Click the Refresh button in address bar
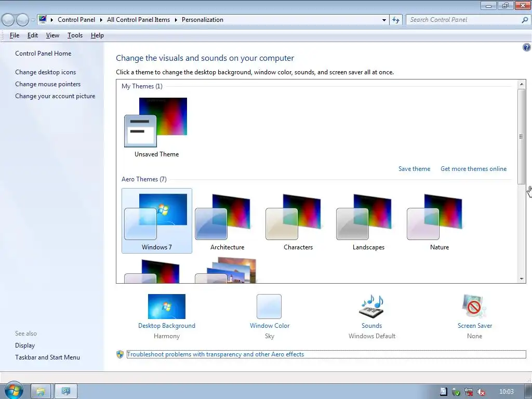This screenshot has width=532, height=399. (395, 20)
